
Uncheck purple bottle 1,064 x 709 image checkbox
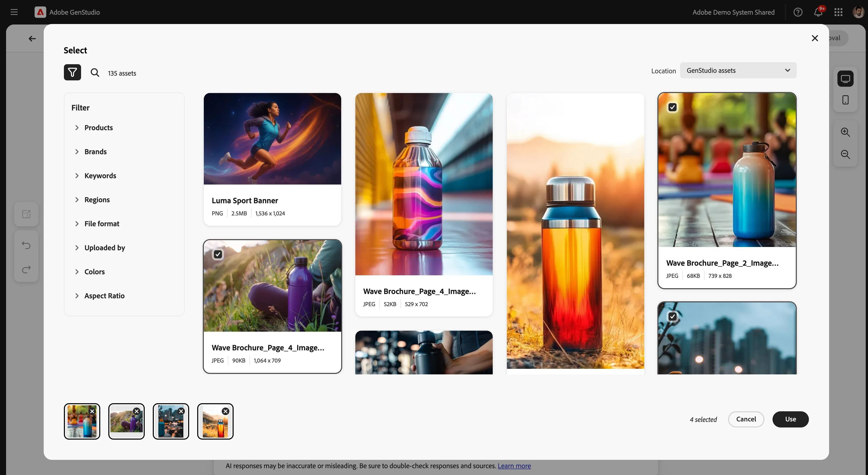[x=218, y=254]
